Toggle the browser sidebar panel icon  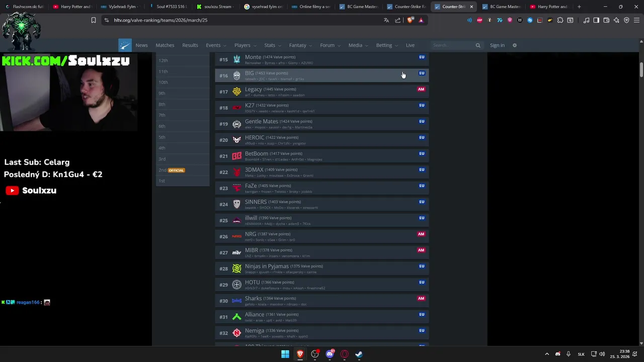point(596,20)
